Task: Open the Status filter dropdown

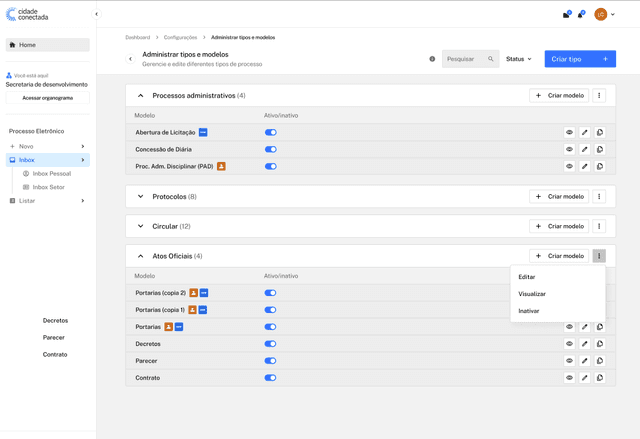Action: click(519, 59)
